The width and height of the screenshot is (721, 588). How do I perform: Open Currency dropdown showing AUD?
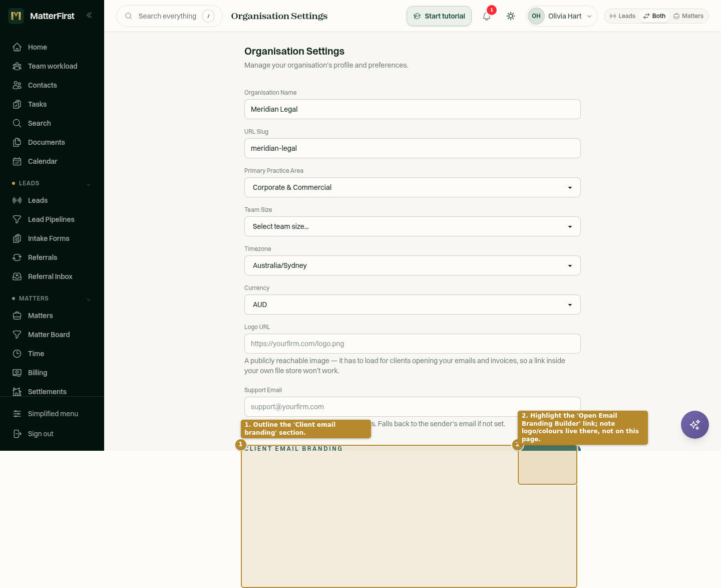pyautogui.click(x=413, y=305)
